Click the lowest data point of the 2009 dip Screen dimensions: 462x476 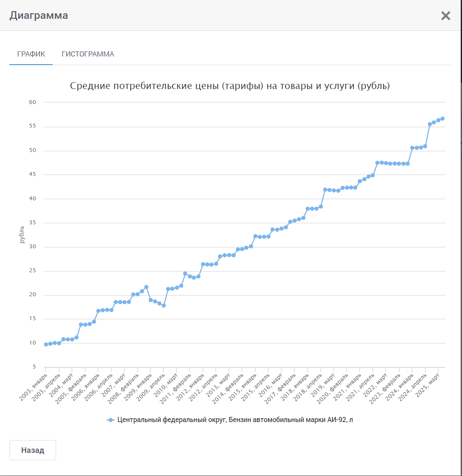164,306
